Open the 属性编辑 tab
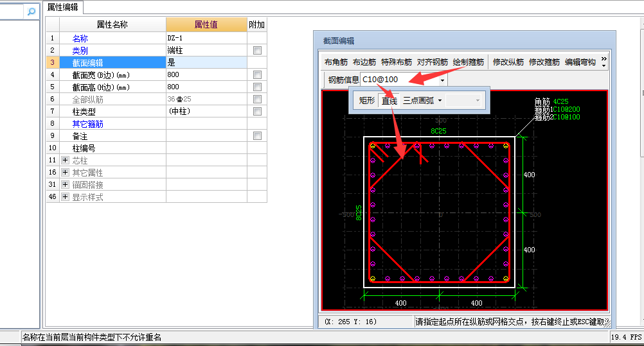 [62, 7]
